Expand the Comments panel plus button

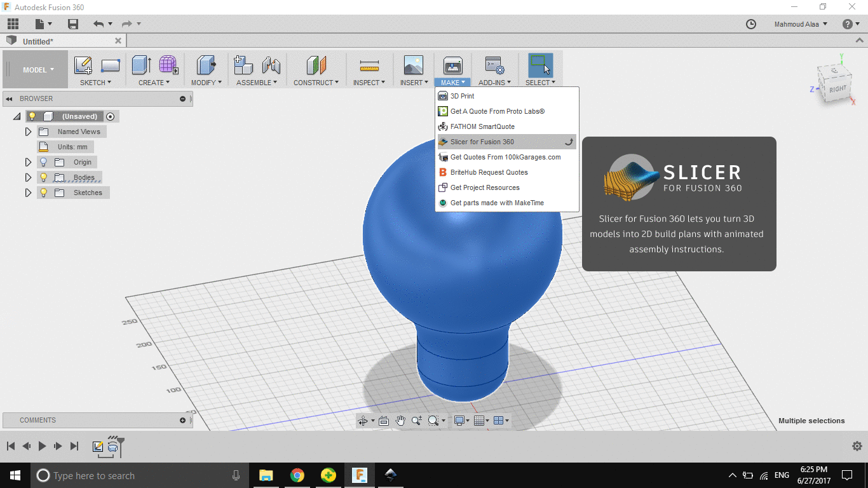click(x=183, y=420)
